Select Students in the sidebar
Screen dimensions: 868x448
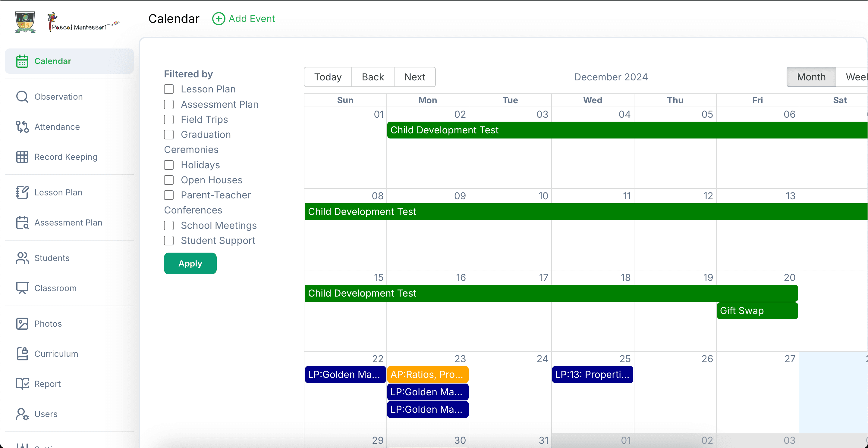coord(69,258)
